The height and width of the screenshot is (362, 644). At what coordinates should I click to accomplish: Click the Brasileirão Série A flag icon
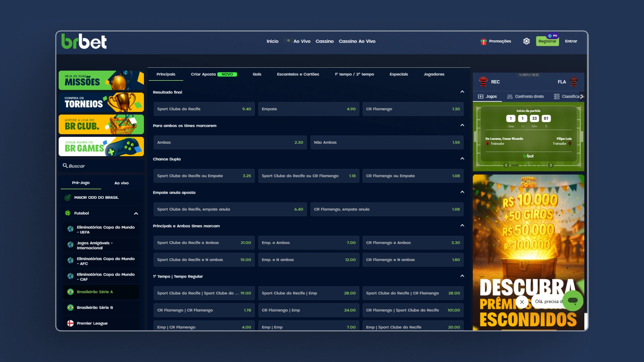pyautogui.click(x=70, y=292)
